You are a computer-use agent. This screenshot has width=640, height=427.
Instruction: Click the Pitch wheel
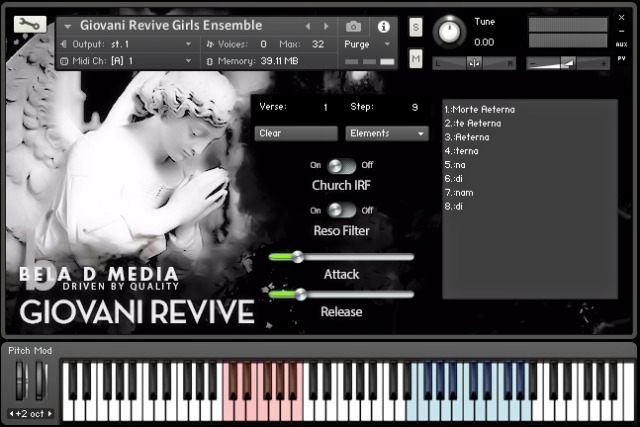[x=21, y=380]
